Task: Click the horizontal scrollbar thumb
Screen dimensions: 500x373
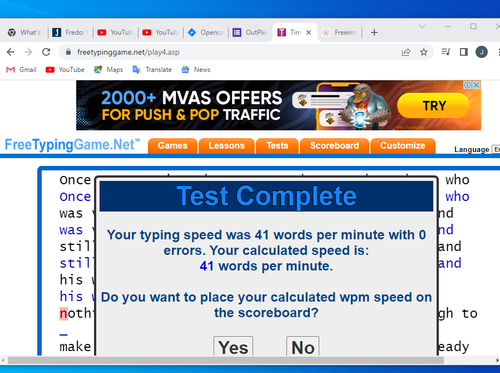Action: (226, 360)
